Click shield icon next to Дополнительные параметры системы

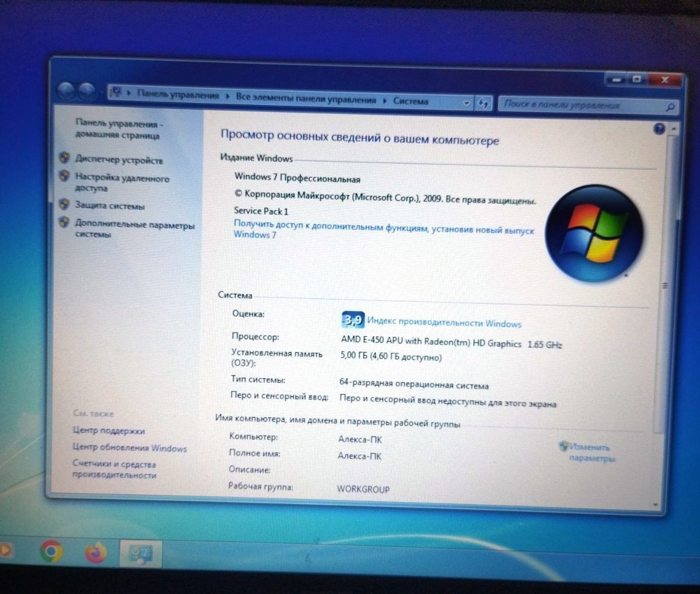click(64, 222)
